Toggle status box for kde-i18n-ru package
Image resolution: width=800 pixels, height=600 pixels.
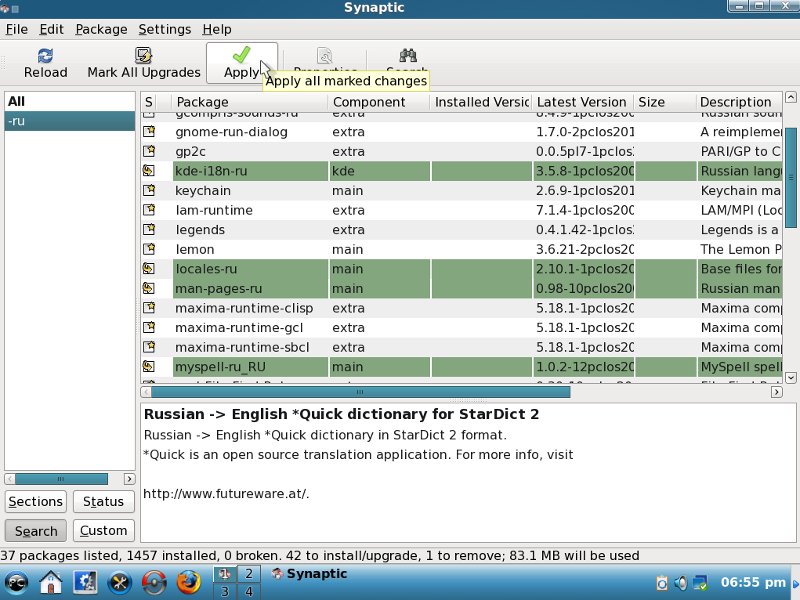(x=149, y=171)
